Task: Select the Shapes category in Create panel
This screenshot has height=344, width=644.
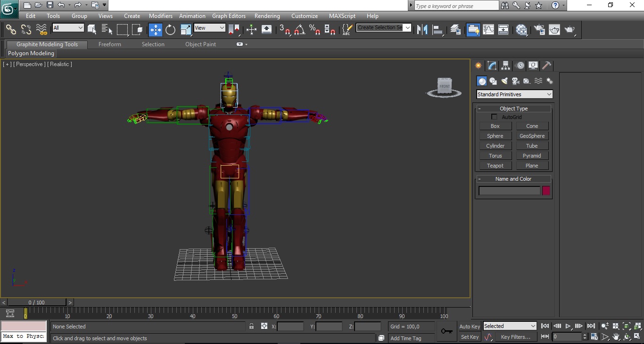Action: (493, 81)
